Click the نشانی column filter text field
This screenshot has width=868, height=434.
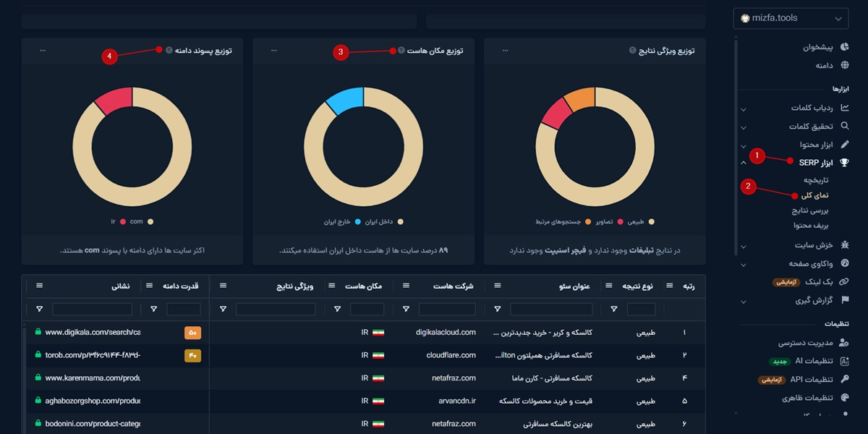[x=92, y=309]
